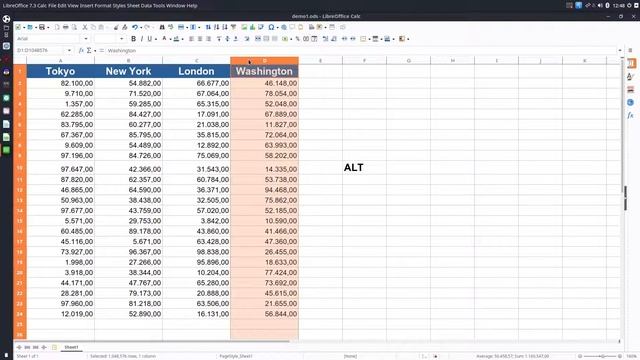
Task: Open the sidebar Styles panel icon
Action: pos(631,76)
